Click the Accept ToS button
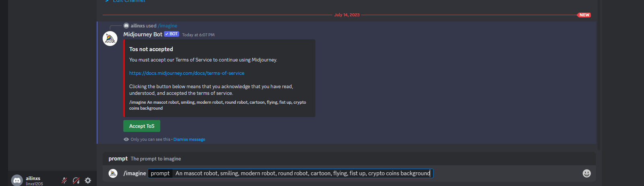 (x=142, y=126)
